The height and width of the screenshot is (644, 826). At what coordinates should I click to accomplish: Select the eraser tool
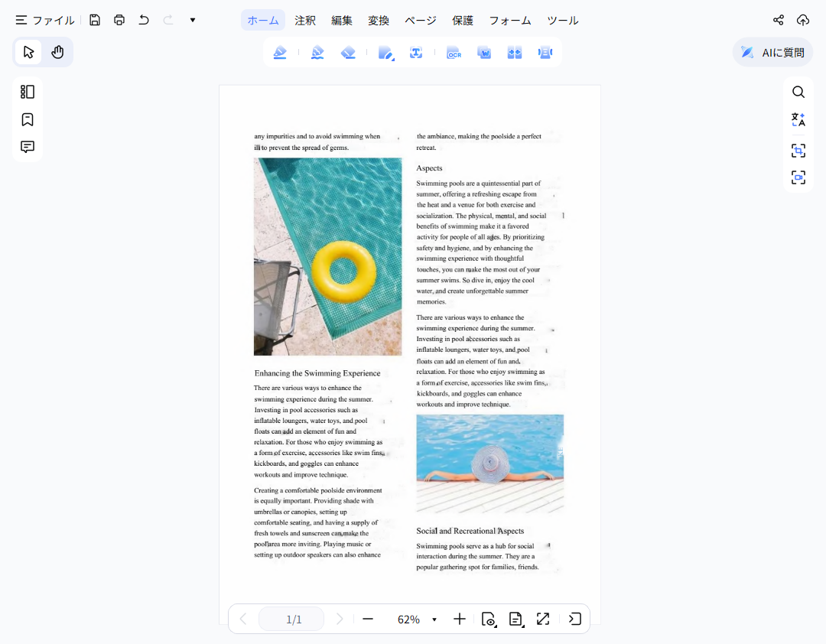click(348, 53)
